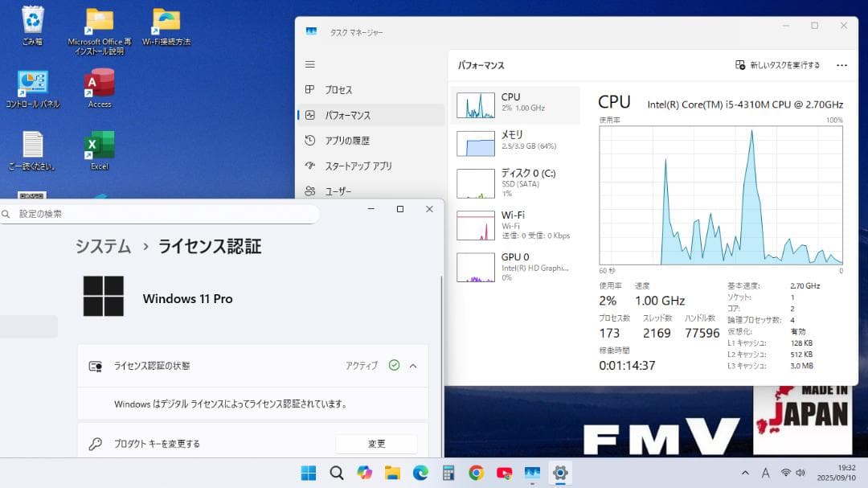Click 新しいタスクを実行する in Task Manager
Screen dimensions: 868x488
click(x=777, y=65)
